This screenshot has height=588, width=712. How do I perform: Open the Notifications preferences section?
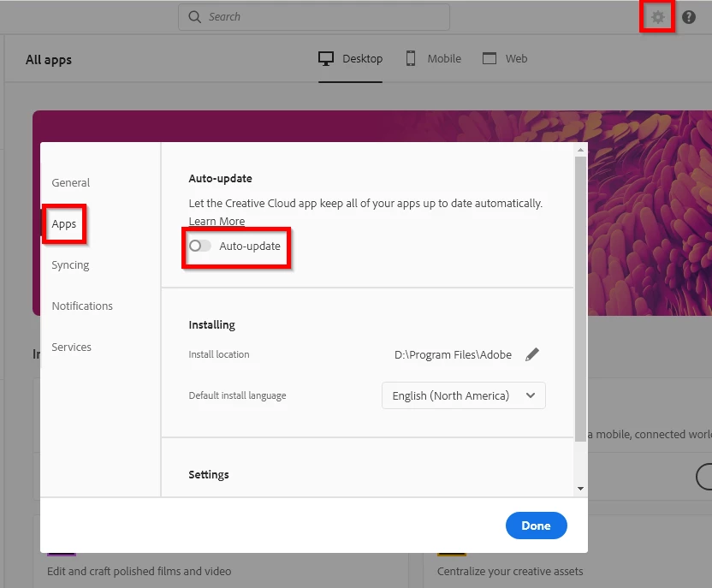point(82,306)
